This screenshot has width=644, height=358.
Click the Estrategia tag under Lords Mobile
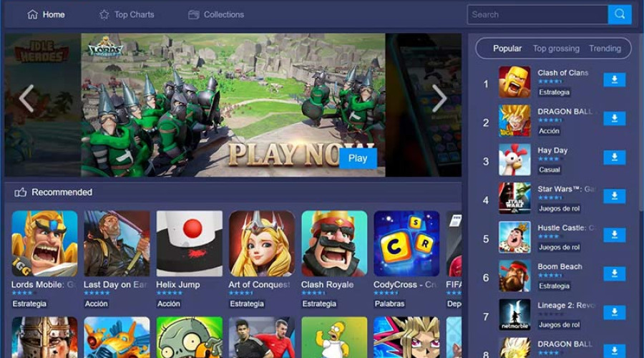tap(29, 304)
